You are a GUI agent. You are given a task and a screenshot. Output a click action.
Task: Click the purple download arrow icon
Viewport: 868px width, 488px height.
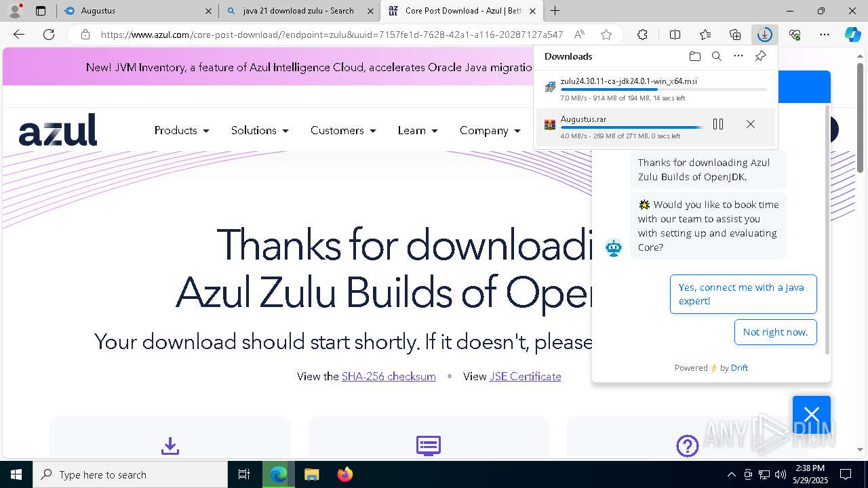[x=170, y=445]
